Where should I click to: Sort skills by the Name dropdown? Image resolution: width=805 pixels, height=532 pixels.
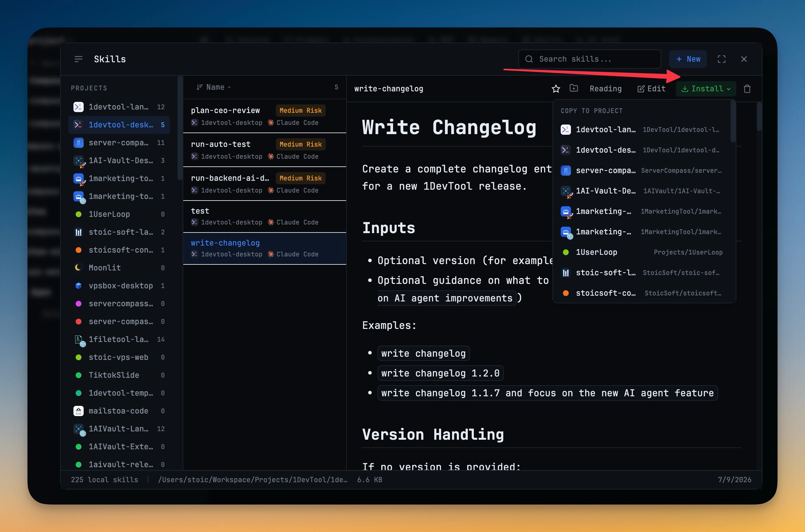tap(214, 87)
